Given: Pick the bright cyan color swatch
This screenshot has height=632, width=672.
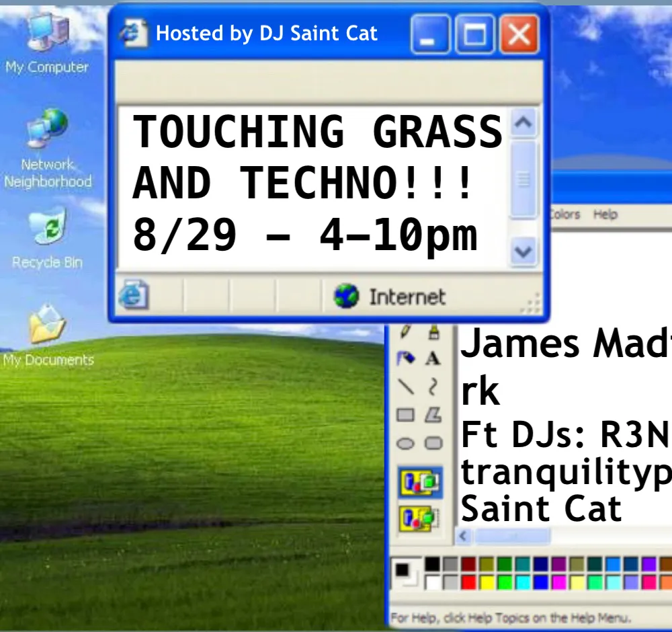Looking at the screenshot, I should tap(522, 582).
